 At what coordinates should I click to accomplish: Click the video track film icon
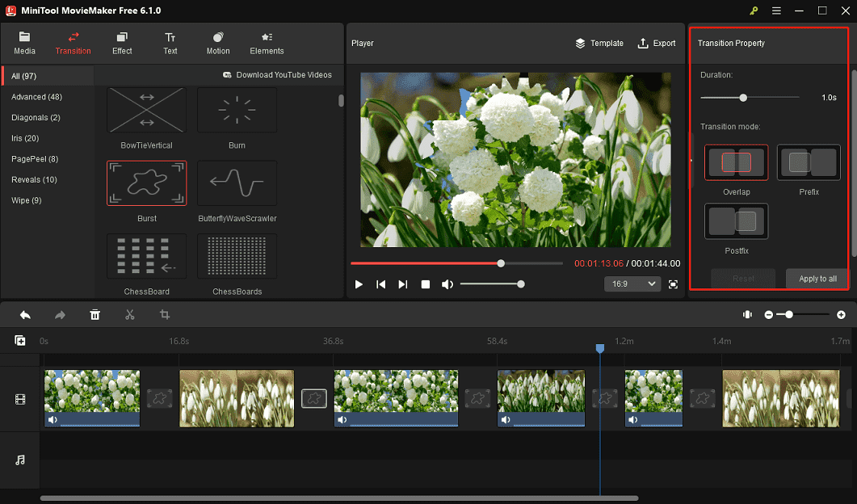point(20,400)
